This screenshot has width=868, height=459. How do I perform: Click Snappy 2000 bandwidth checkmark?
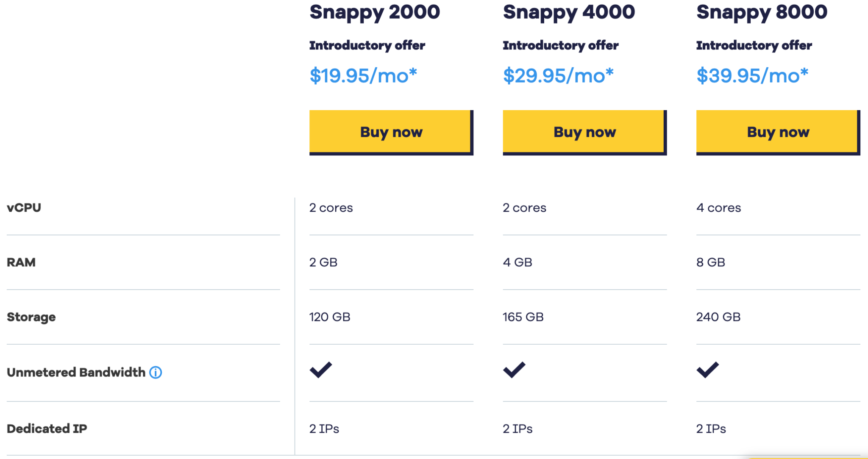tap(321, 370)
